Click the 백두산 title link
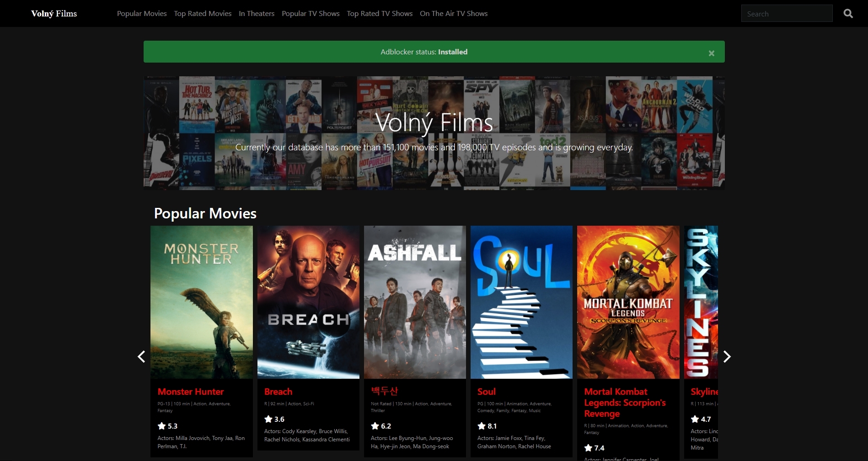Viewport: 868px width, 461px height. click(384, 391)
